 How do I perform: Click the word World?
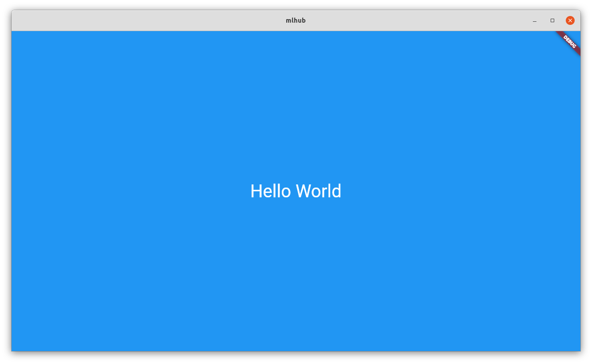tap(319, 192)
